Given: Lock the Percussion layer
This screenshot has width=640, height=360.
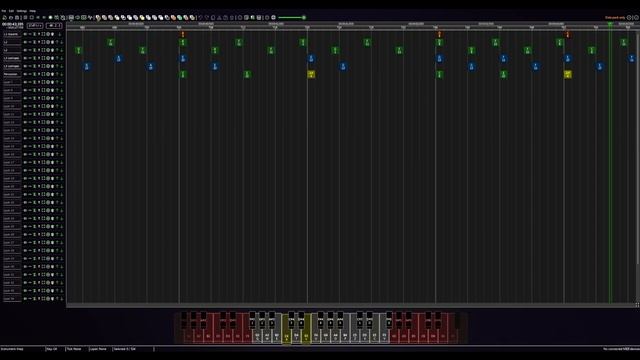Looking at the screenshot, I should coord(34,74).
